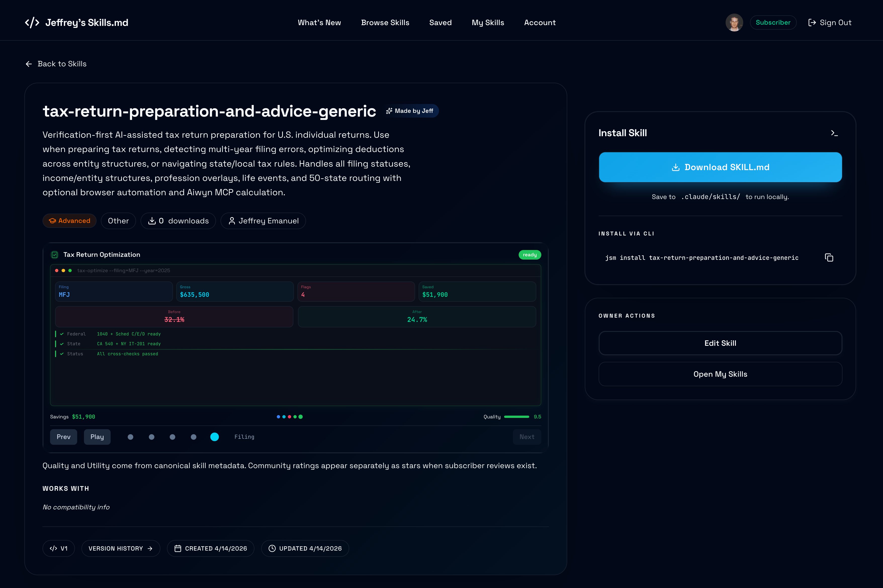
Task: Click the green Quality rating bar
Action: pos(516,417)
